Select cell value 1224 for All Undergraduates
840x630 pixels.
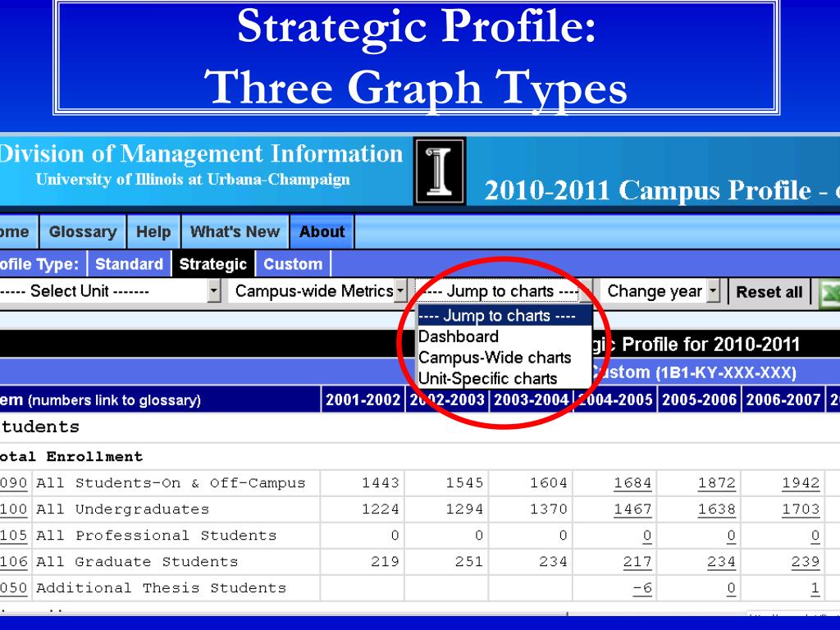tap(381, 509)
